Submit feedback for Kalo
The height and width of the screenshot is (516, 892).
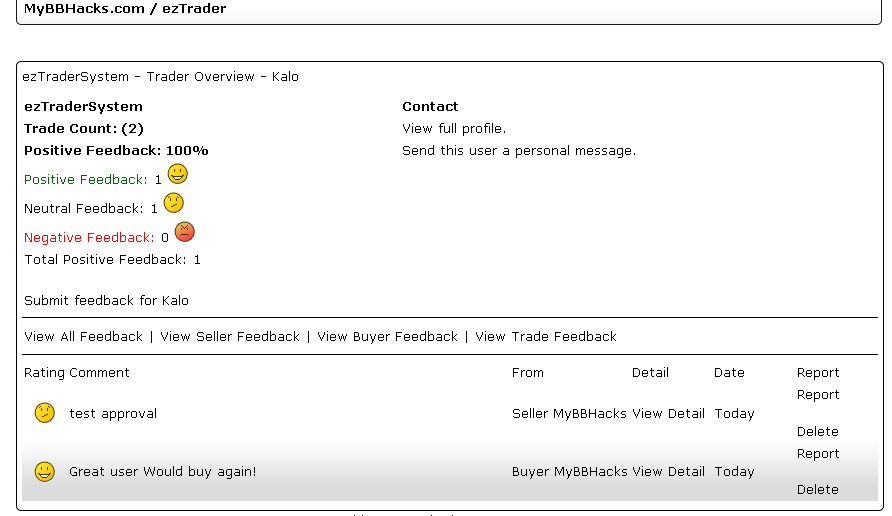(106, 301)
